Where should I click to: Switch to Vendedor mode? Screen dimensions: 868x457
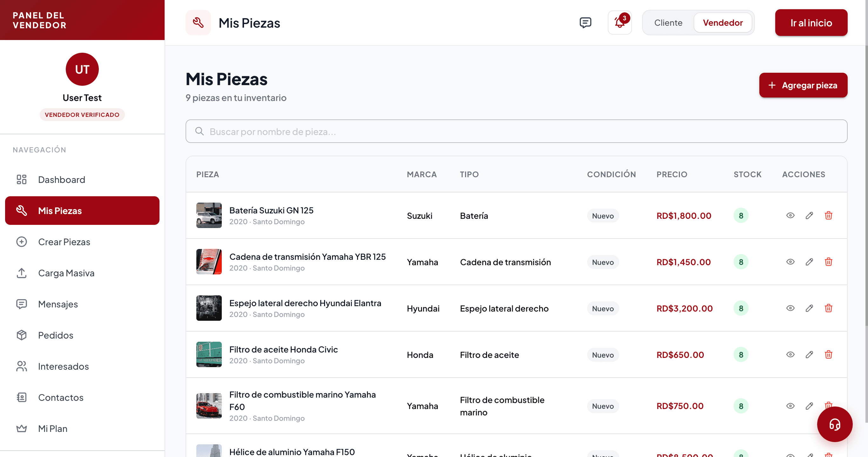pyautogui.click(x=723, y=23)
